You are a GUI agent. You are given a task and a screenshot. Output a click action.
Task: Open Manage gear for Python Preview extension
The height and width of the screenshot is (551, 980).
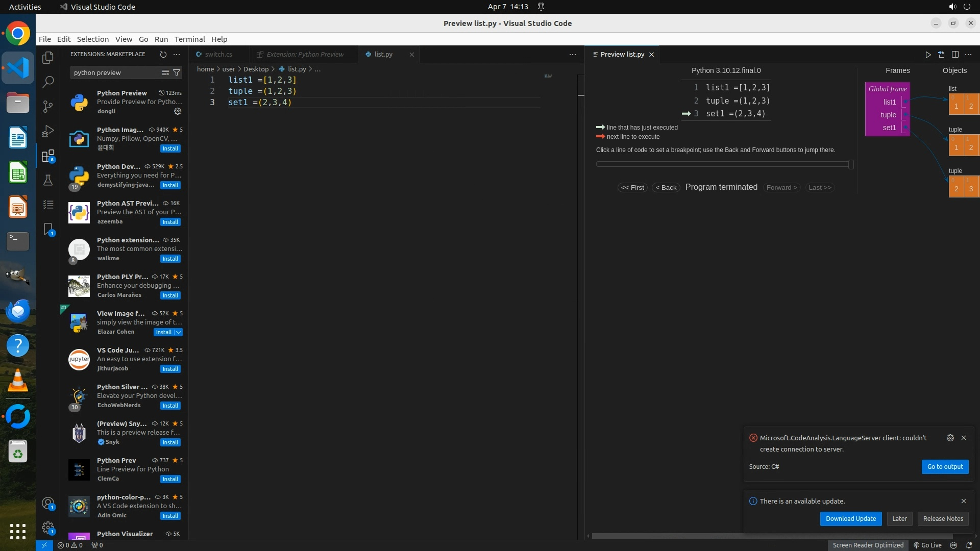pyautogui.click(x=178, y=111)
